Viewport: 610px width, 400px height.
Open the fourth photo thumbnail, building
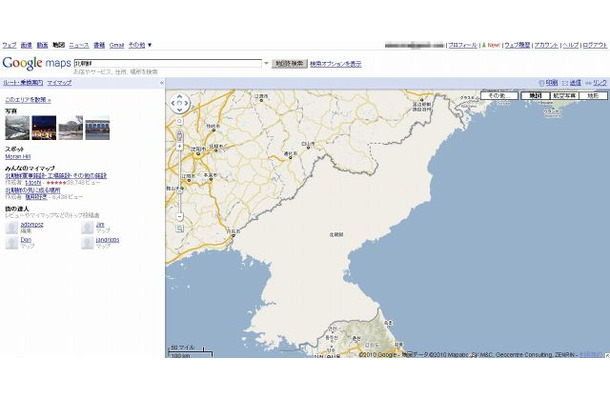tap(98, 128)
